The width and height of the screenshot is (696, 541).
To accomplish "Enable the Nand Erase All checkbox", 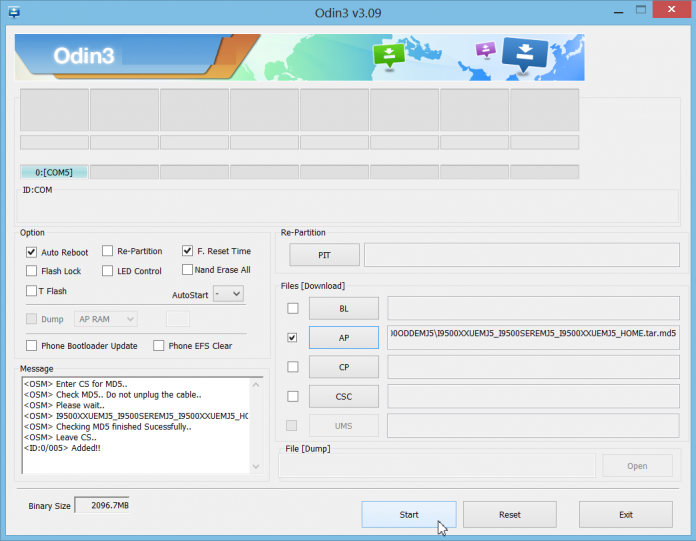I will pyautogui.click(x=187, y=269).
